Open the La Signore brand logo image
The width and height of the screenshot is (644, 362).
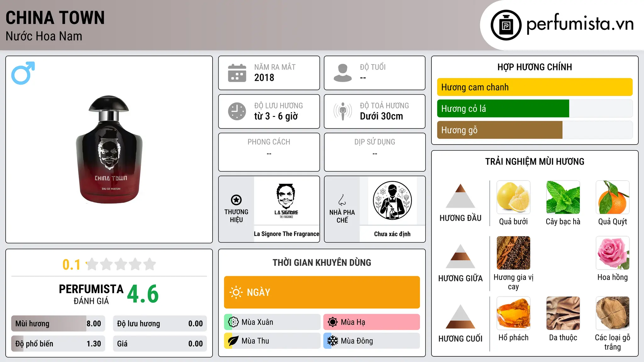(x=286, y=201)
